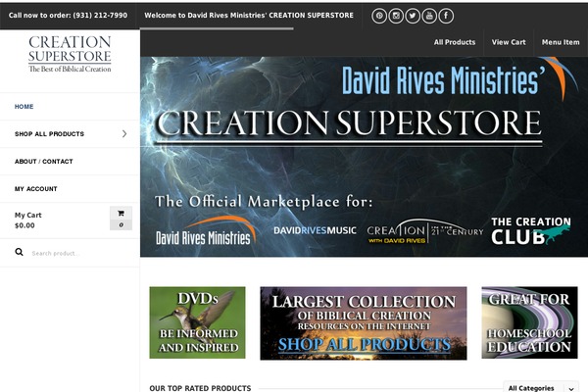Click the Creation Superstore hero banner
Image resolution: width=588 pixels, height=392 pixels.
365,157
